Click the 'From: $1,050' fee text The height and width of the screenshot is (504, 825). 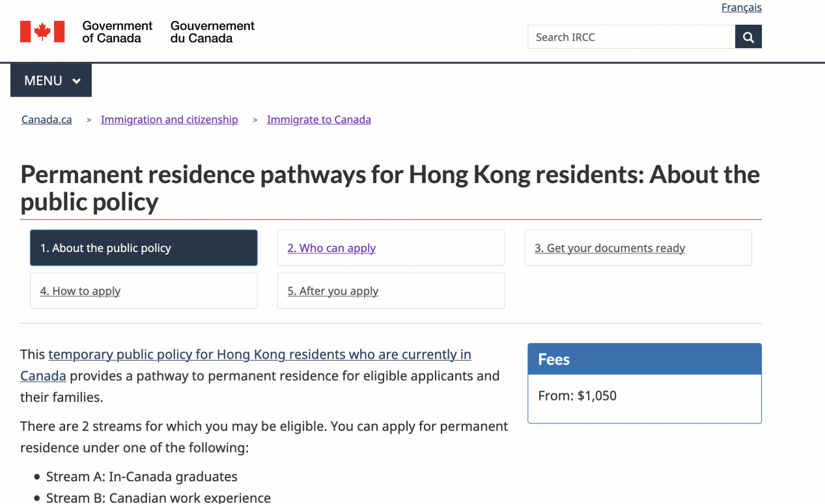pyautogui.click(x=577, y=396)
